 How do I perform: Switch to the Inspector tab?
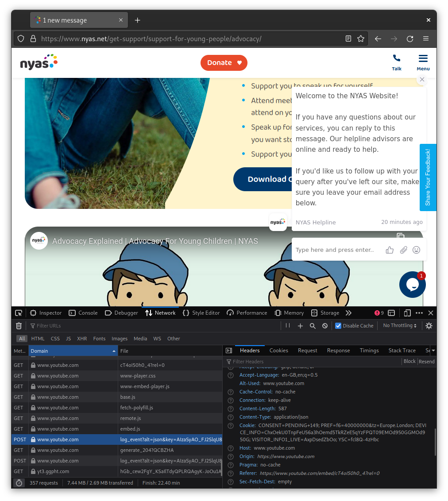tap(46, 313)
